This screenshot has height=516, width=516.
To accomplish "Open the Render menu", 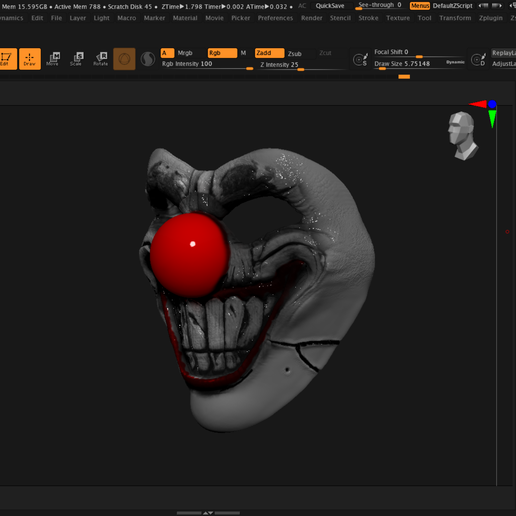I will tap(312, 18).
